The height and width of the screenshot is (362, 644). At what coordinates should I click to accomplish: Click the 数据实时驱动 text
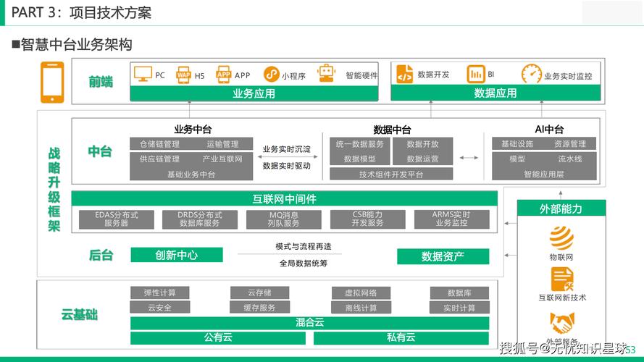click(287, 166)
